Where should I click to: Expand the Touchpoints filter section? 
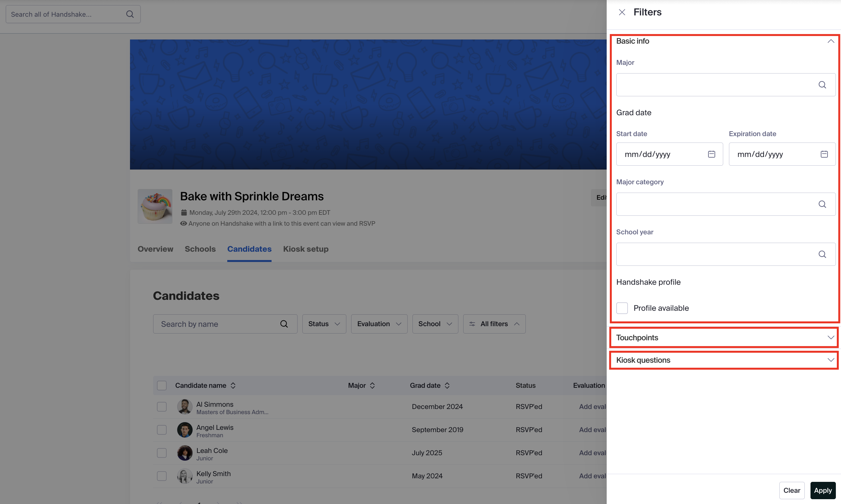click(x=725, y=337)
